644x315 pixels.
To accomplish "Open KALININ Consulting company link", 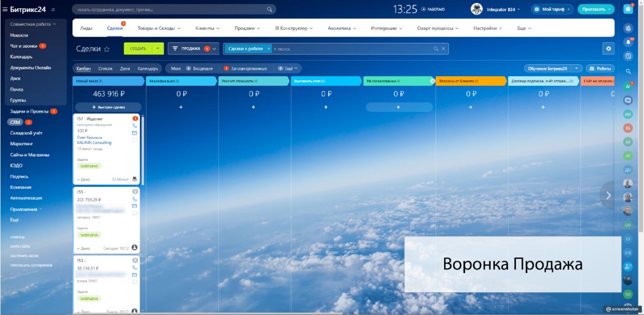I will [94, 142].
